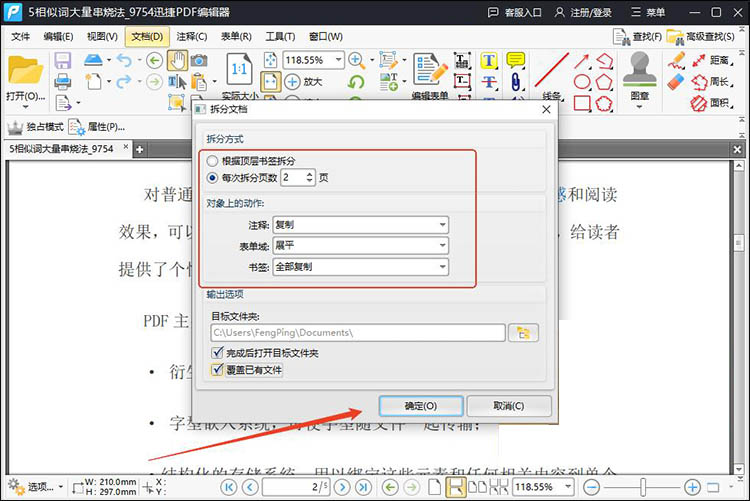750x501 pixels.
Task: Add a new document tab
Action: point(139,149)
